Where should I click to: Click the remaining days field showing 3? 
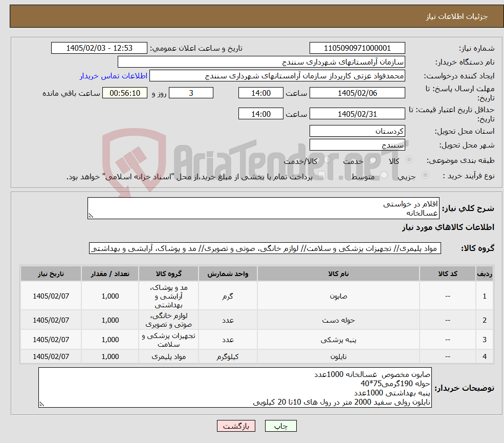pyautogui.click(x=191, y=93)
